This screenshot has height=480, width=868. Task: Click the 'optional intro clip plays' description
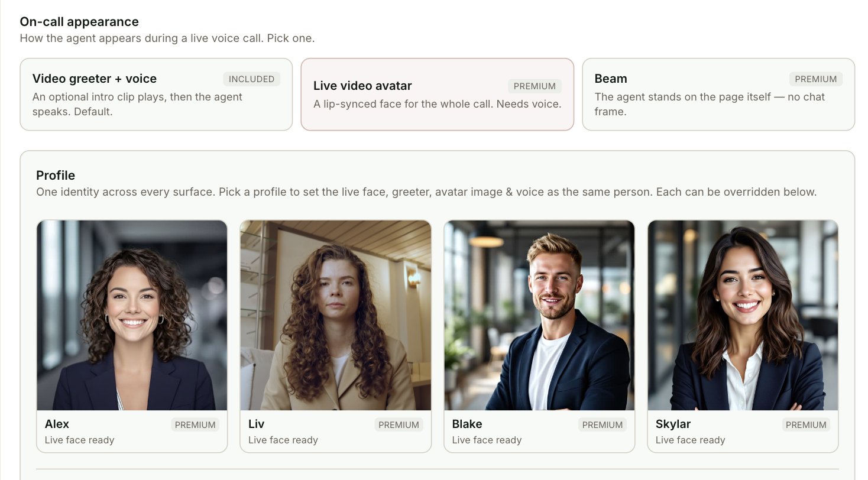tap(137, 104)
